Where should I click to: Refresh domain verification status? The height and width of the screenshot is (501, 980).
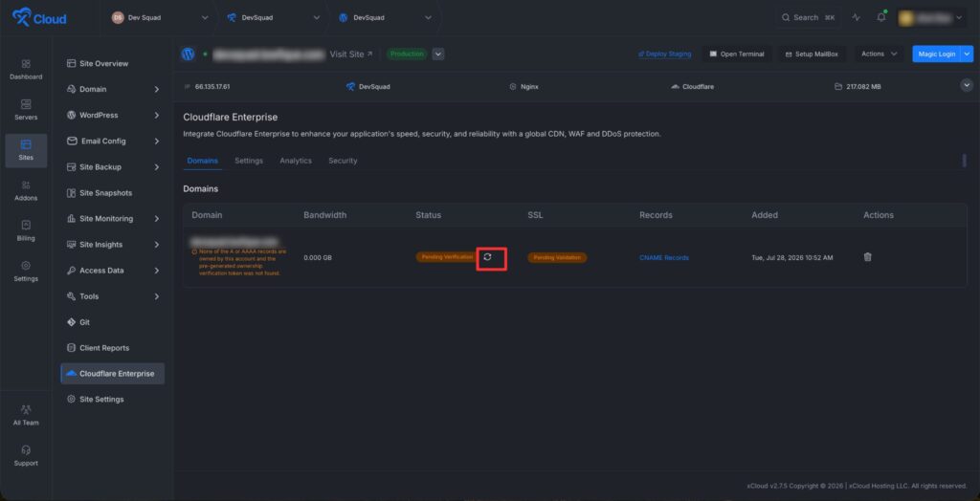point(487,257)
